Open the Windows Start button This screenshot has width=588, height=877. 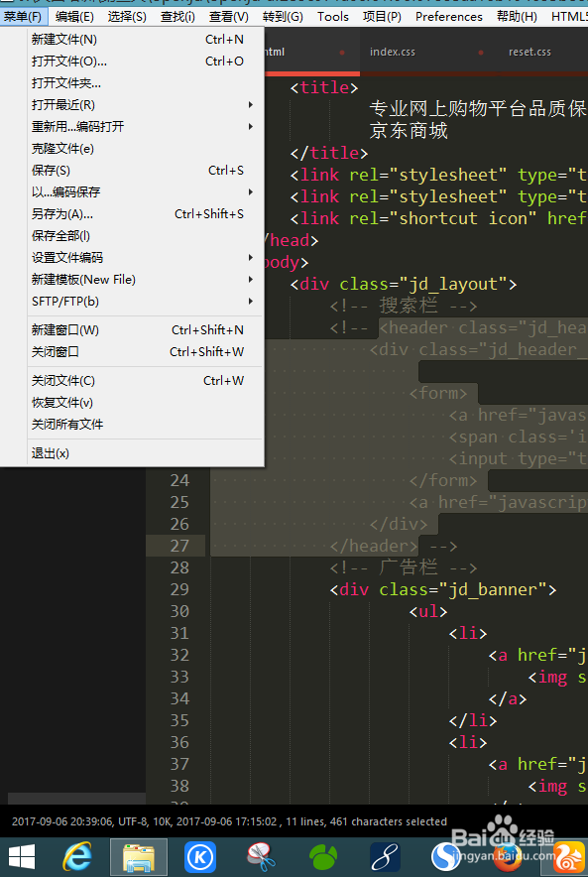click(x=23, y=857)
